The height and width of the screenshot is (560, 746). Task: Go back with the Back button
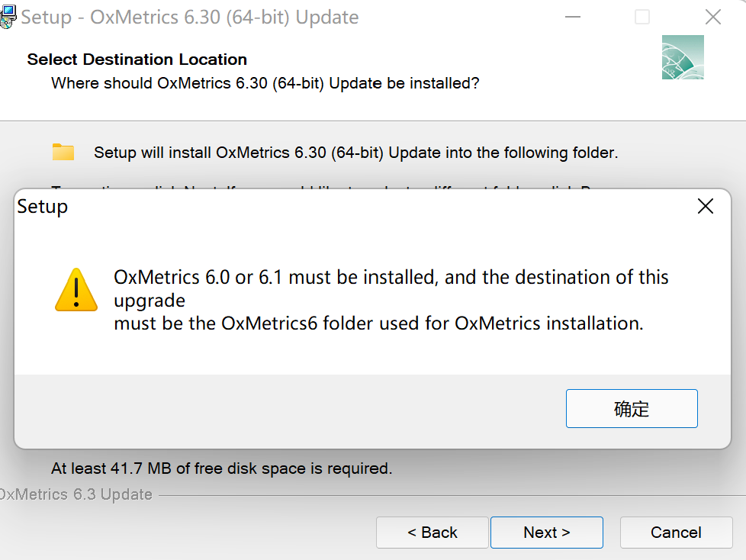coord(432,533)
